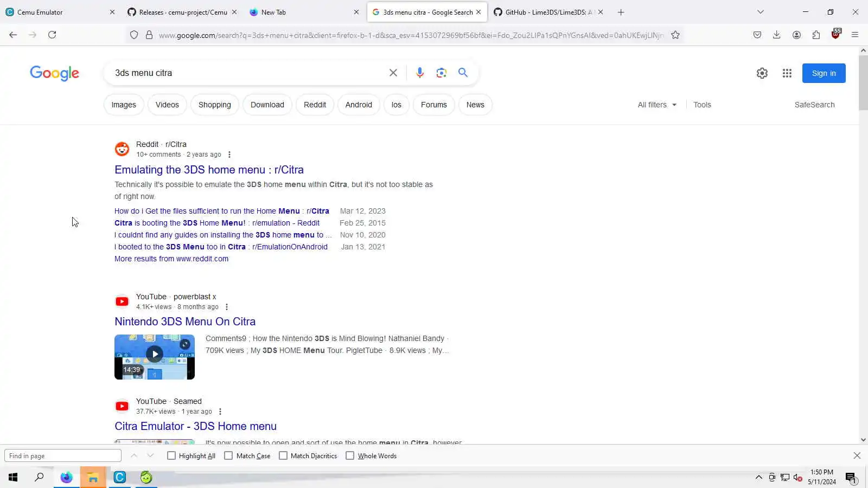Filter results by Shopping
Viewport: 868px width, 488px height.
pos(215,105)
